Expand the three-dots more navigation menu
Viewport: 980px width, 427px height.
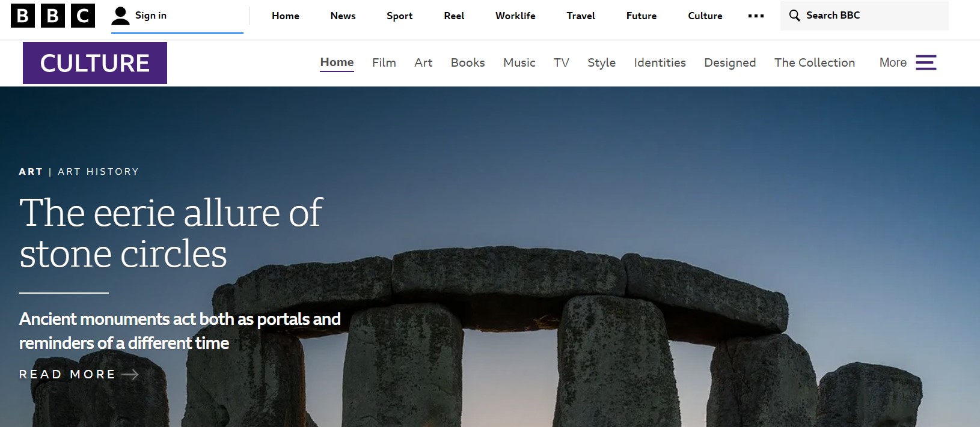[x=756, y=16]
